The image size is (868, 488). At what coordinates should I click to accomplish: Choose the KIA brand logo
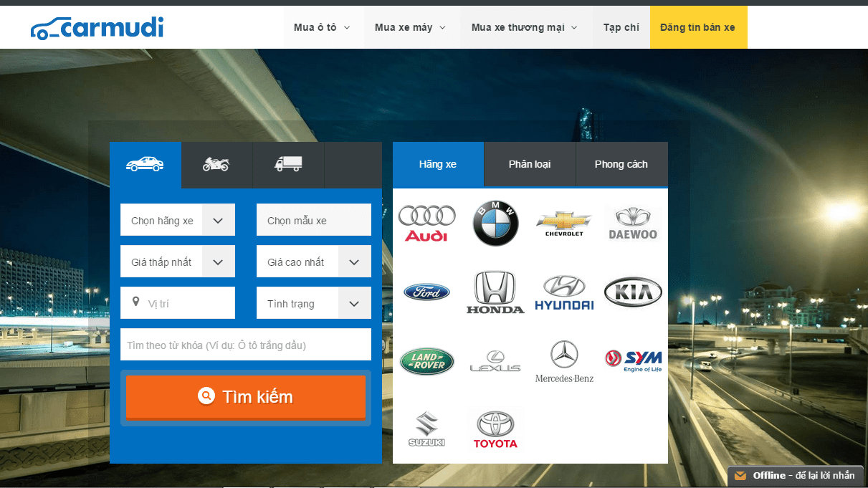click(633, 292)
